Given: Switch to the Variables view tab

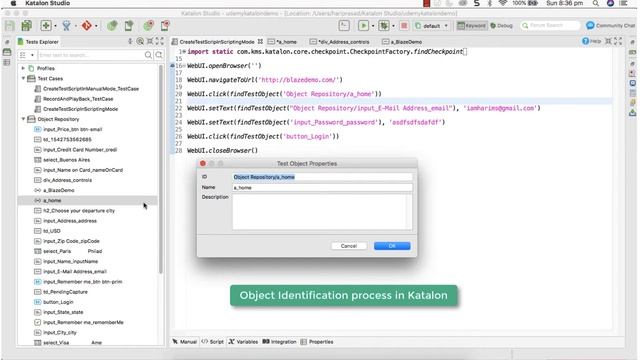Looking at the screenshot, I should pos(243,342).
